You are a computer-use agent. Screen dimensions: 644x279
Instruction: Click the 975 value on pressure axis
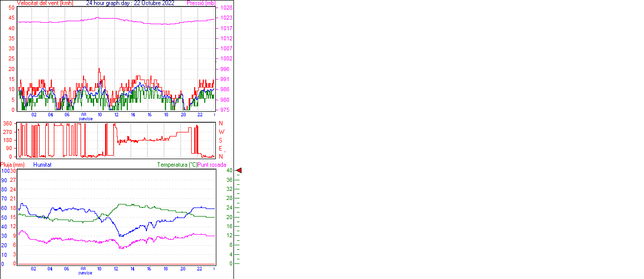[224, 110]
